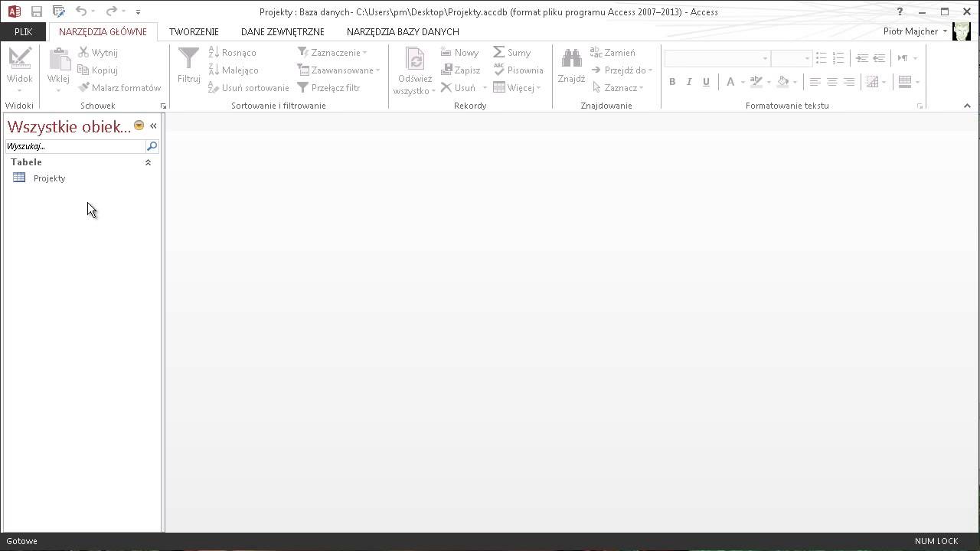980x551 pixels.
Task: Open the Zaznacz dropdown
Action: 617,88
